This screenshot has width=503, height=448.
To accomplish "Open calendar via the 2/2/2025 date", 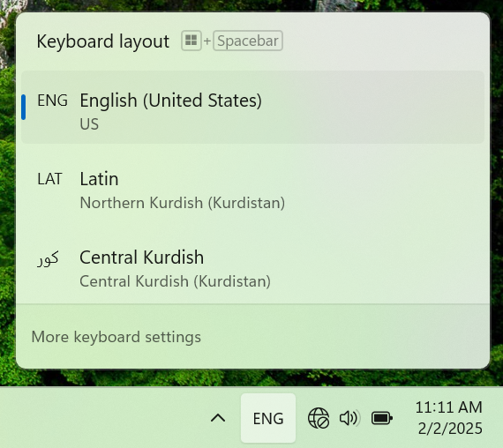I will tap(450, 429).
